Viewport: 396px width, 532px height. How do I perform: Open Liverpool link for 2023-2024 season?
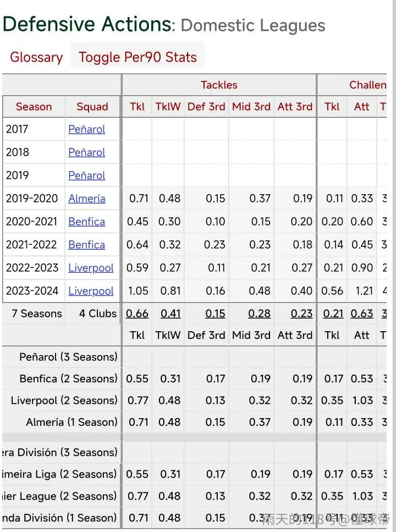(91, 291)
